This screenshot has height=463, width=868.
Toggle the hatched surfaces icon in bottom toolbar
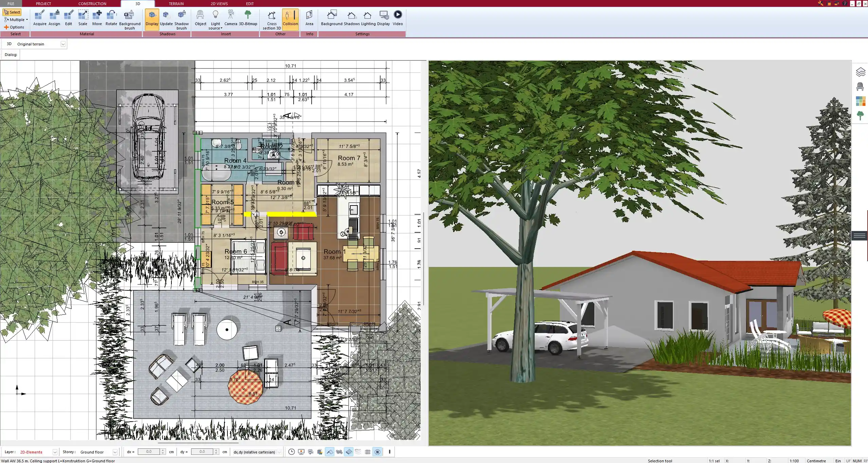coord(339,452)
